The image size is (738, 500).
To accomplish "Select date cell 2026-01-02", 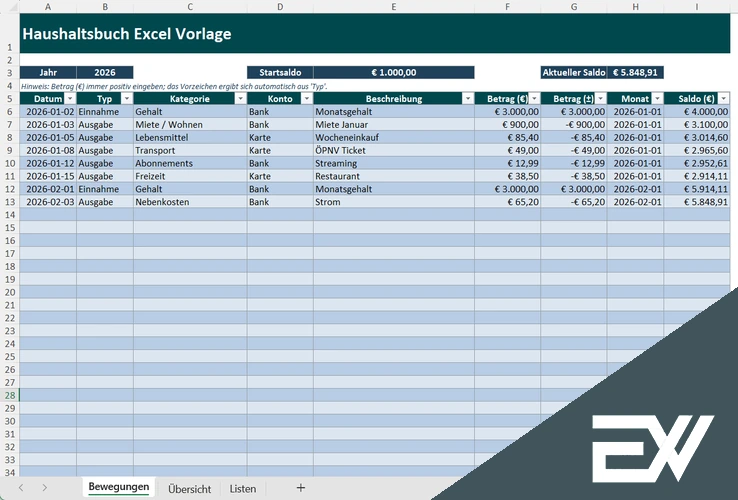I will pos(48,112).
